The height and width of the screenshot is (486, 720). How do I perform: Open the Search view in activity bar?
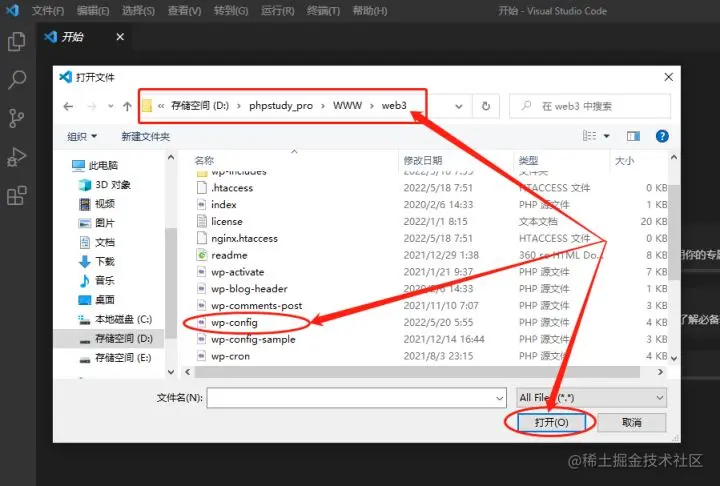tap(17, 79)
